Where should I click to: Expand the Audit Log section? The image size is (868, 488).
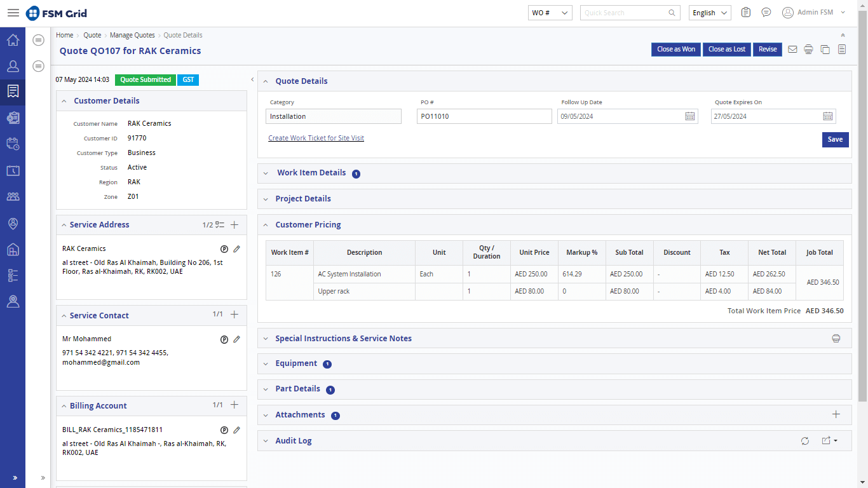coord(266,441)
